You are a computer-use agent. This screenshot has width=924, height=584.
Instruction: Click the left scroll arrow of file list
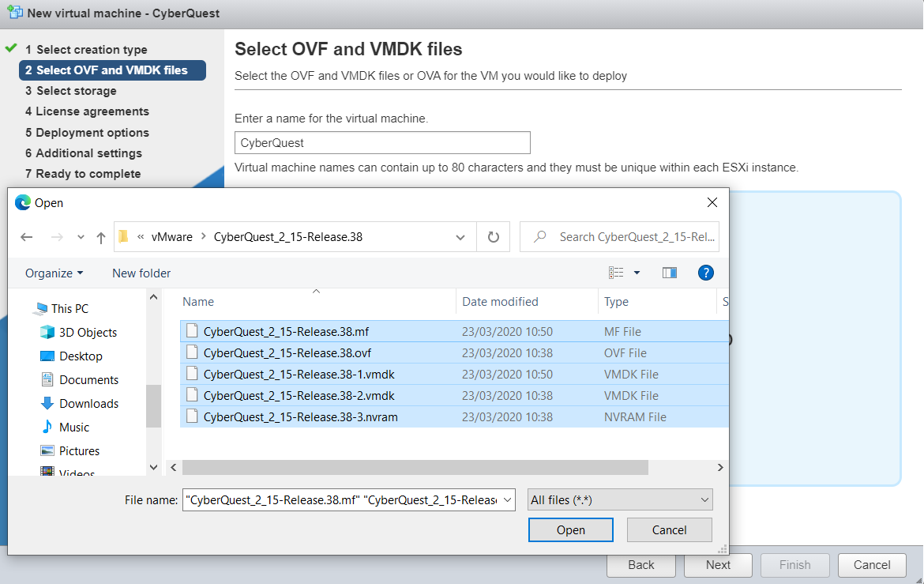point(173,467)
